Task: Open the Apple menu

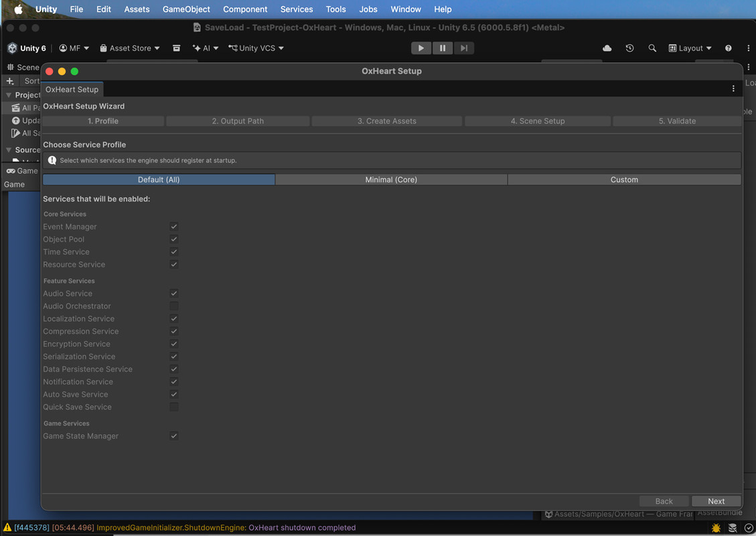Action: click(18, 9)
